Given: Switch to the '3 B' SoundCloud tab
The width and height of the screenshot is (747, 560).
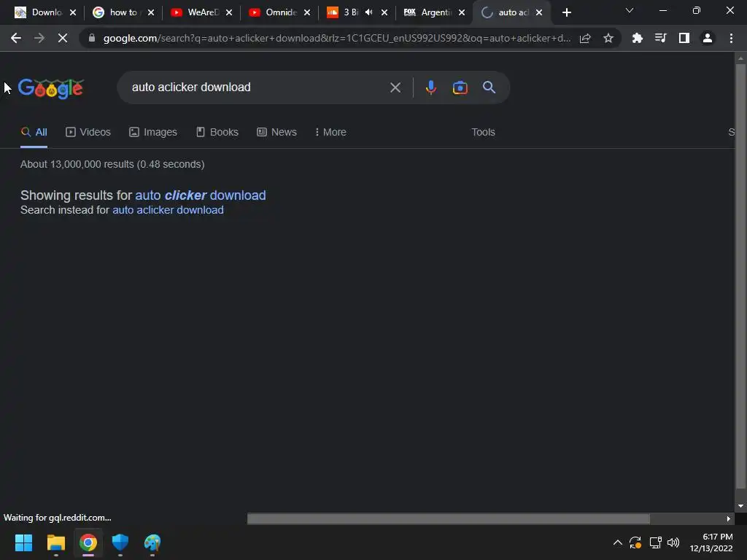Looking at the screenshot, I should (x=343, y=12).
